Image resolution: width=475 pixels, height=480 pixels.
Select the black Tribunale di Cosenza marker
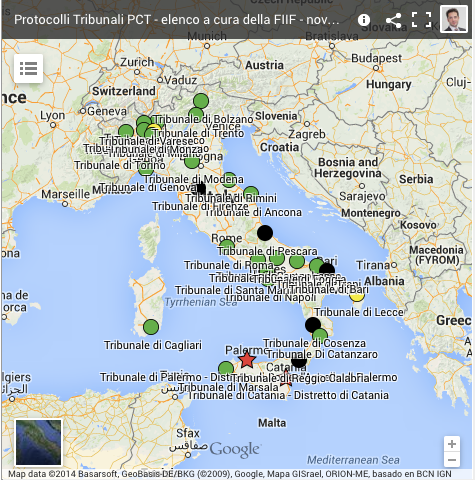[313, 325]
